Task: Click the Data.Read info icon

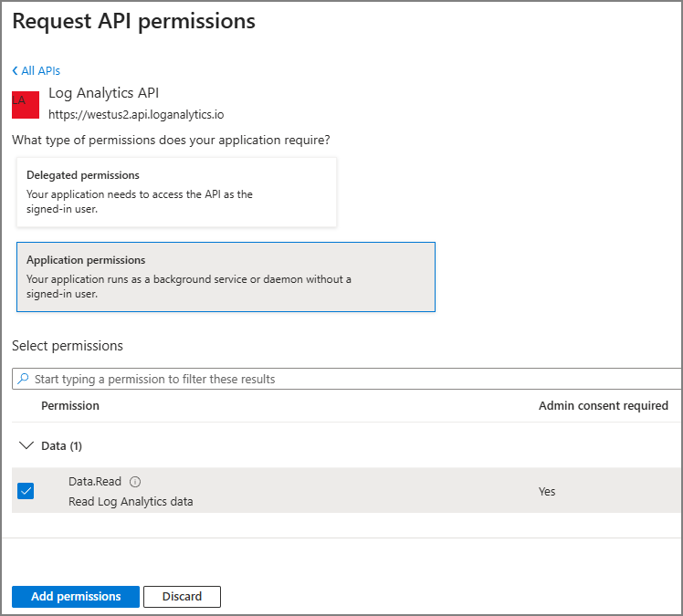Action: (135, 482)
